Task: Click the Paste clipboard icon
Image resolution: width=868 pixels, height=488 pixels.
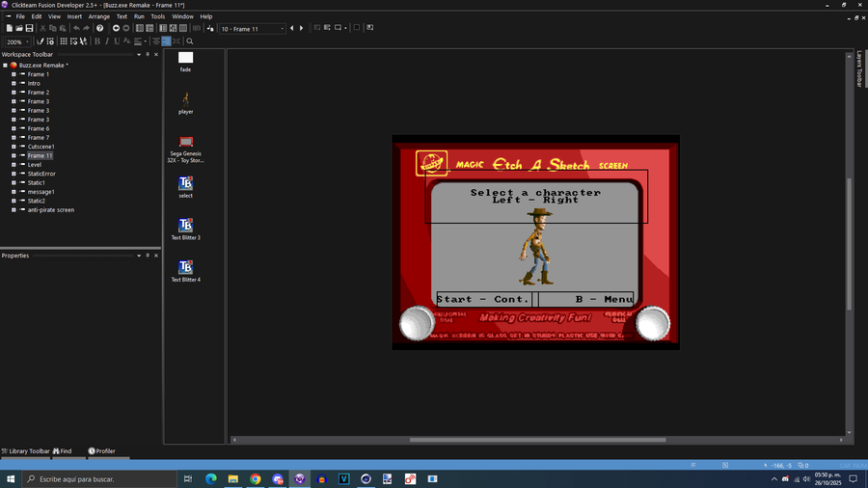Action: click(x=63, y=28)
